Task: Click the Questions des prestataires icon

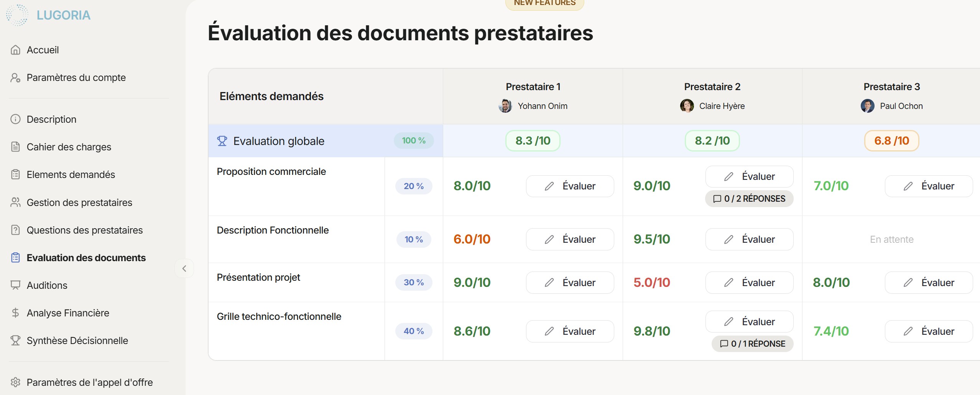Action: (15, 230)
